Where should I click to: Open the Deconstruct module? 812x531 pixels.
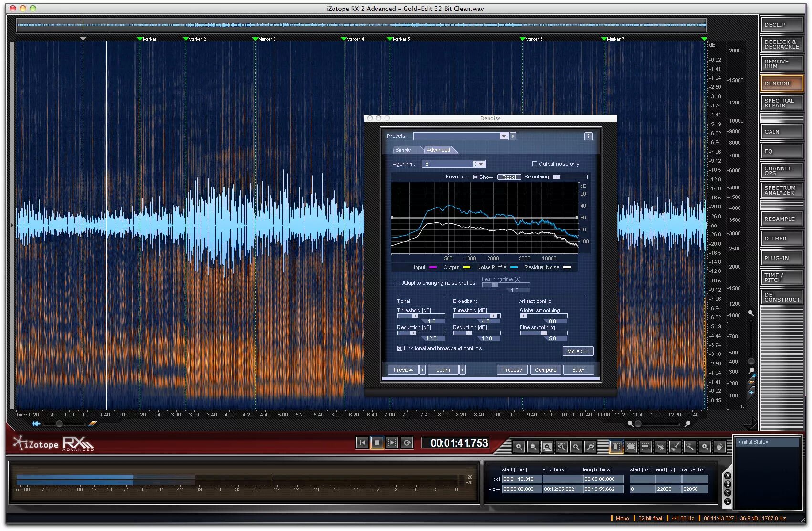[x=781, y=297]
